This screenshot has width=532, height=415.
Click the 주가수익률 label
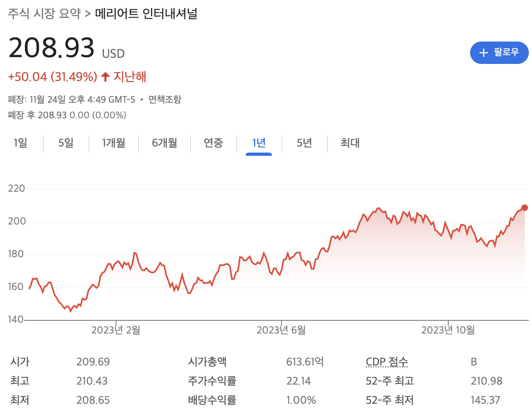pos(212,381)
